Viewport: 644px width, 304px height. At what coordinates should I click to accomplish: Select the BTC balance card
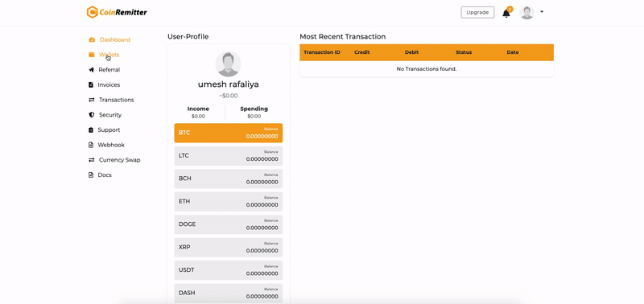coord(229,133)
